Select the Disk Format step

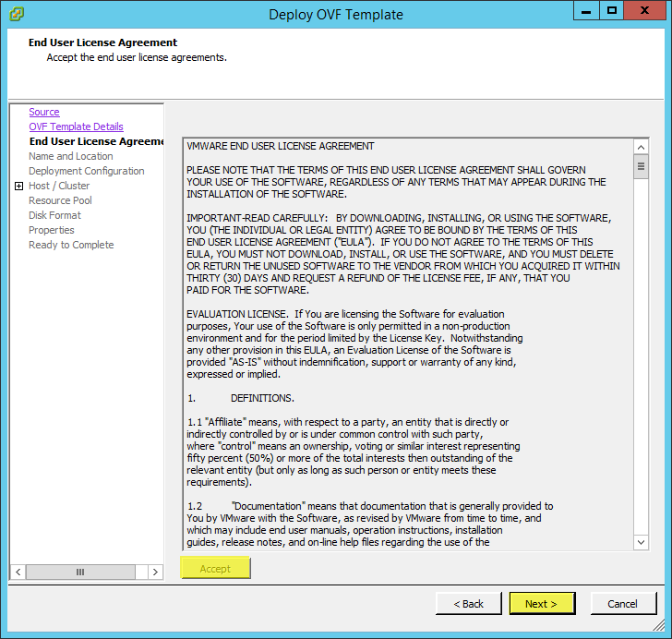tap(54, 215)
